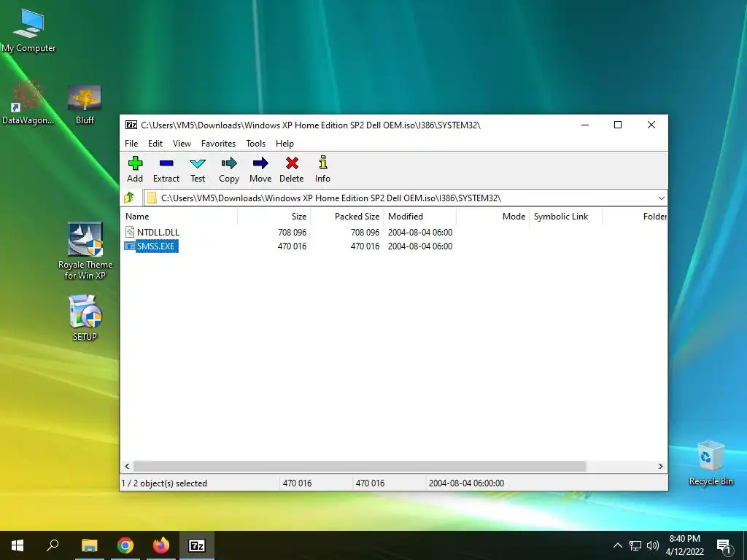The height and width of the screenshot is (560, 747).
Task: Click SMSS.EXE modified date cell
Action: [420, 246]
